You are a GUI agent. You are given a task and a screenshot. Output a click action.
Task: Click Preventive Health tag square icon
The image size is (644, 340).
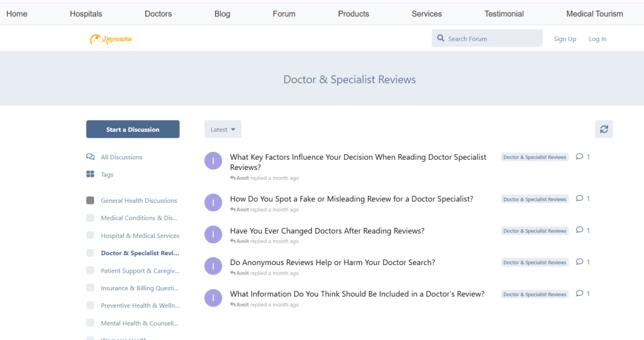coord(91,305)
